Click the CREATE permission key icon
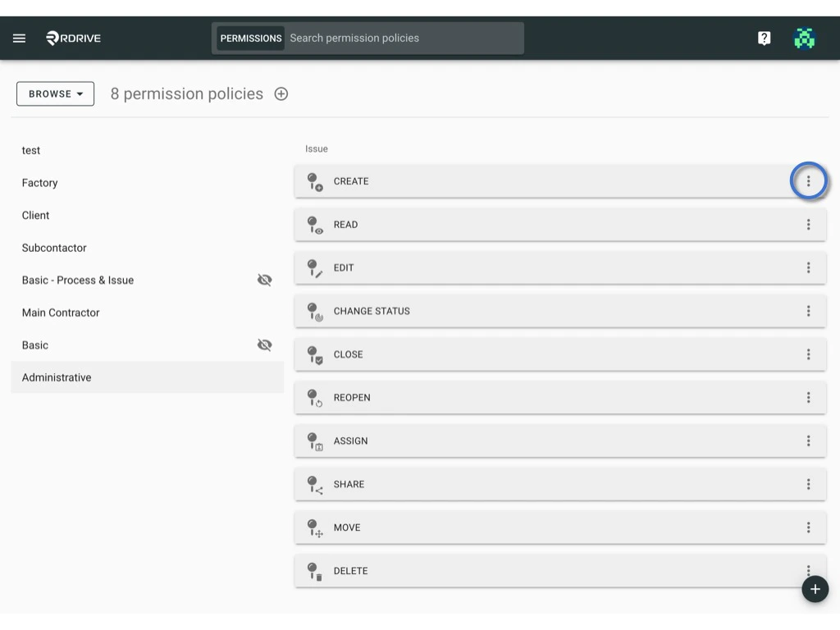 tap(314, 181)
